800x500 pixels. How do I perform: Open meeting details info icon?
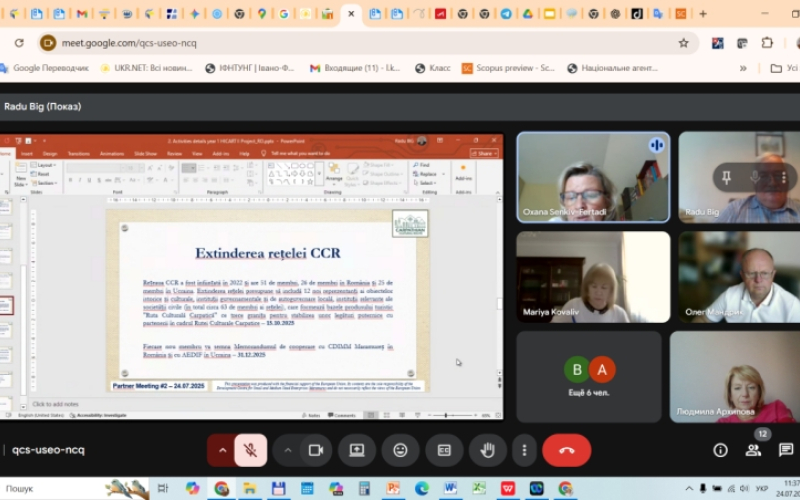(x=720, y=450)
